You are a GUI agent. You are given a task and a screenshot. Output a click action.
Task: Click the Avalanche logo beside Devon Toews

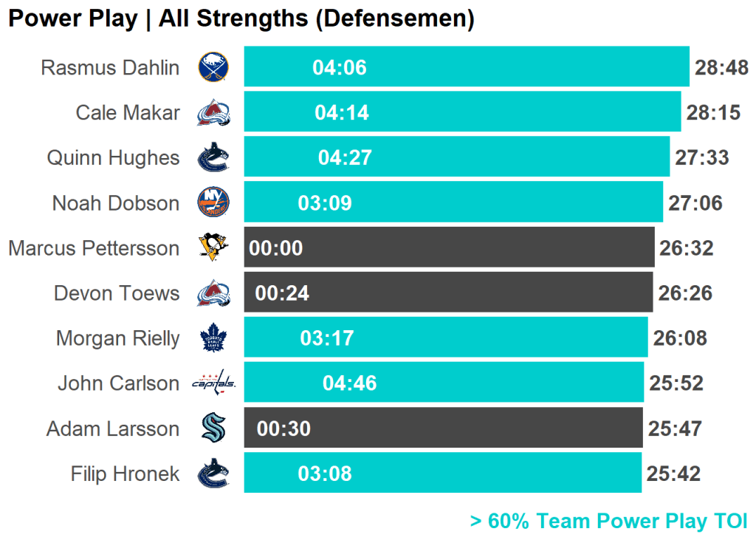(x=213, y=293)
